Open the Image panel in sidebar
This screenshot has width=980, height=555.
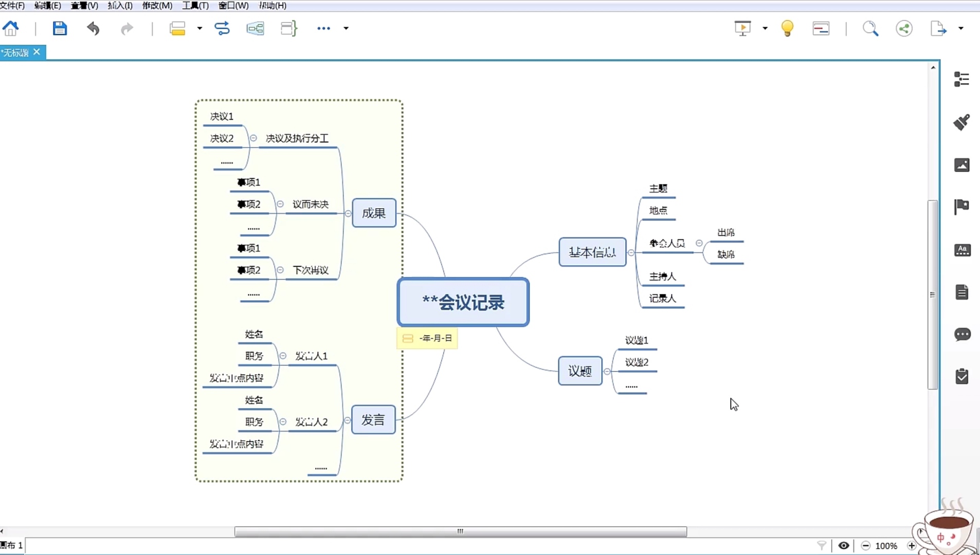tap(961, 165)
